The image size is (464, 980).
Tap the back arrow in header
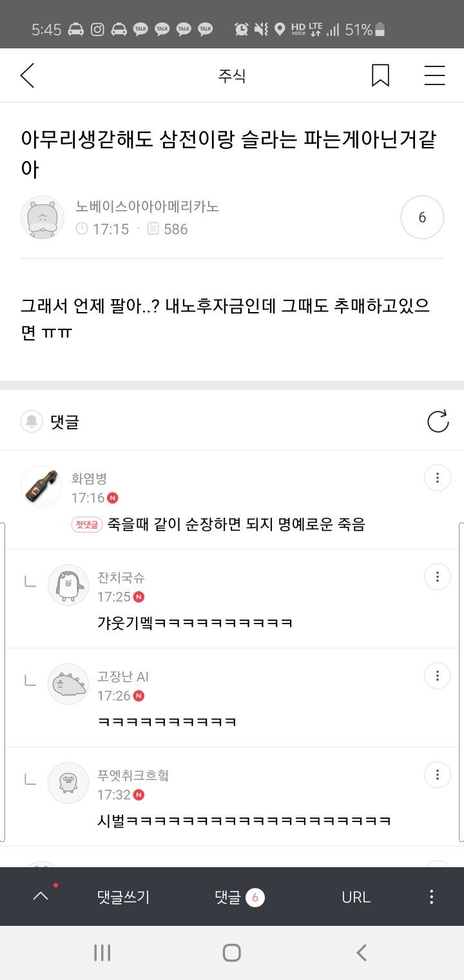pyautogui.click(x=27, y=76)
